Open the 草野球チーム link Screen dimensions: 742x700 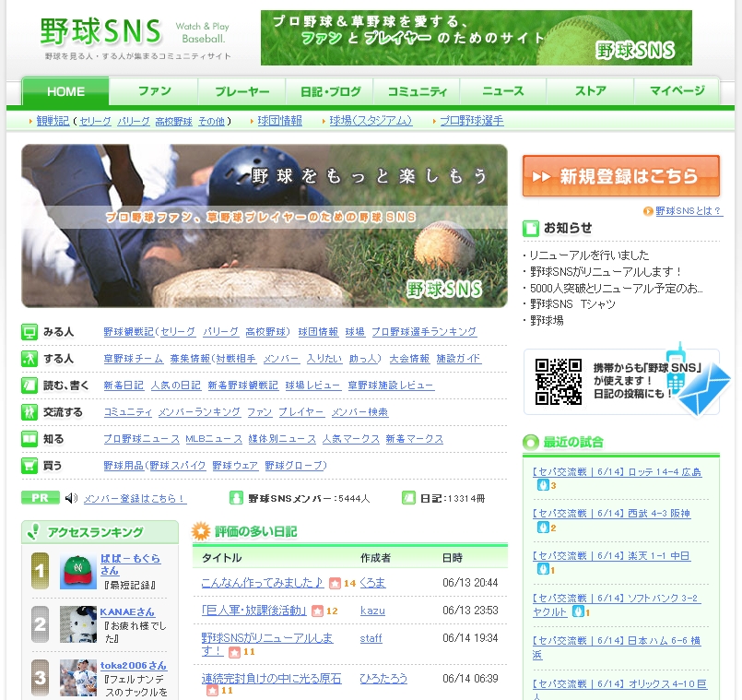[133, 359]
